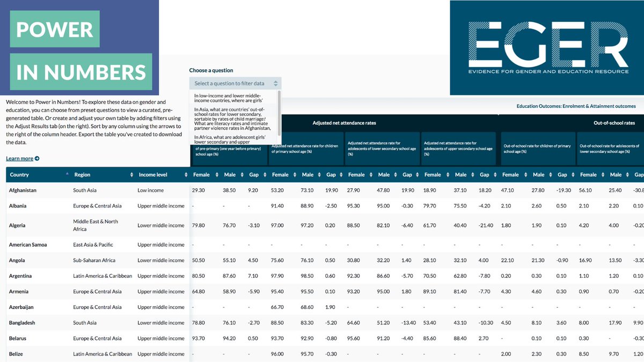
Task: Click the question list scrollbar
Action: point(279,113)
